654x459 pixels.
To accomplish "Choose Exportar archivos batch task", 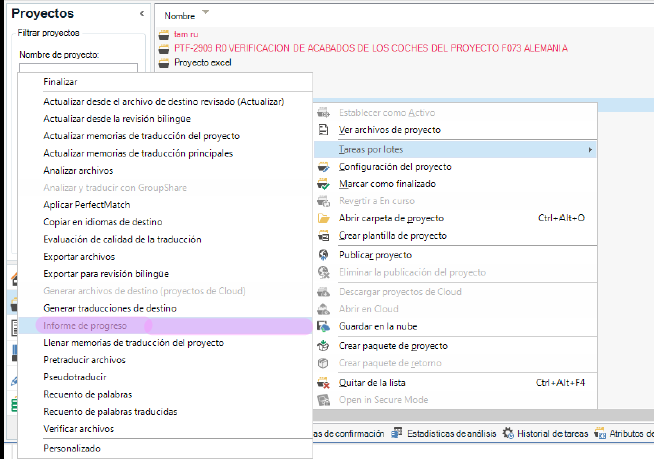I will coord(165,257).
